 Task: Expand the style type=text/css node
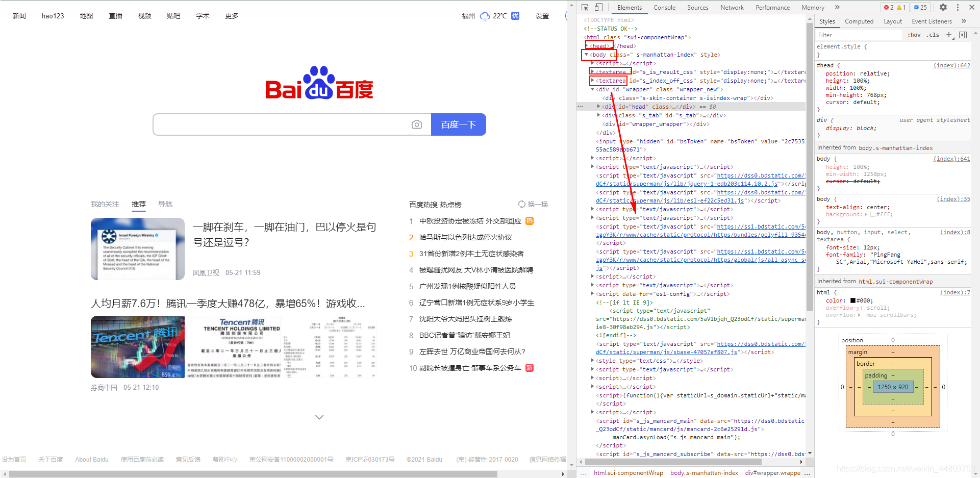click(592, 361)
